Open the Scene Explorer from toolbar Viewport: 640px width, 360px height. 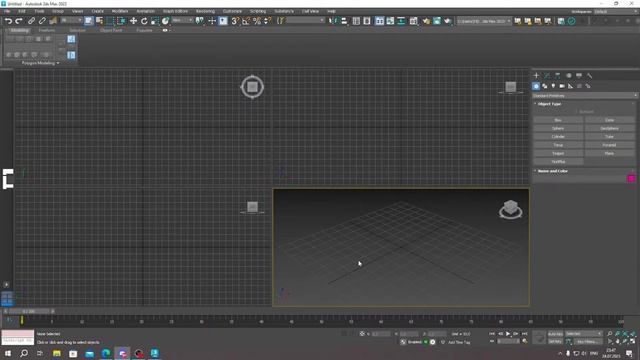[x=356, y=21]
